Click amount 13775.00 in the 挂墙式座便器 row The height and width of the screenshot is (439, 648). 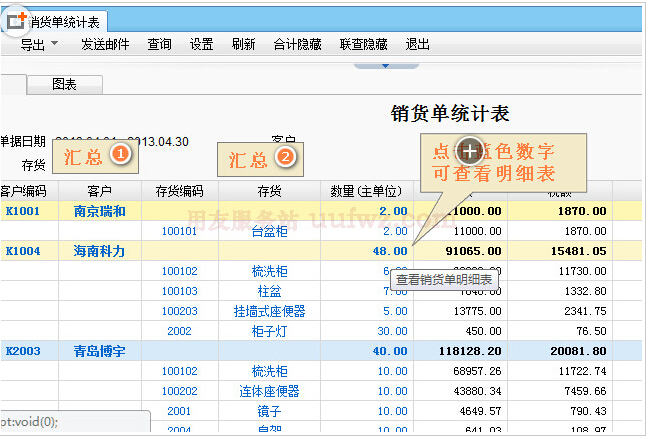(x=477, y=311)
